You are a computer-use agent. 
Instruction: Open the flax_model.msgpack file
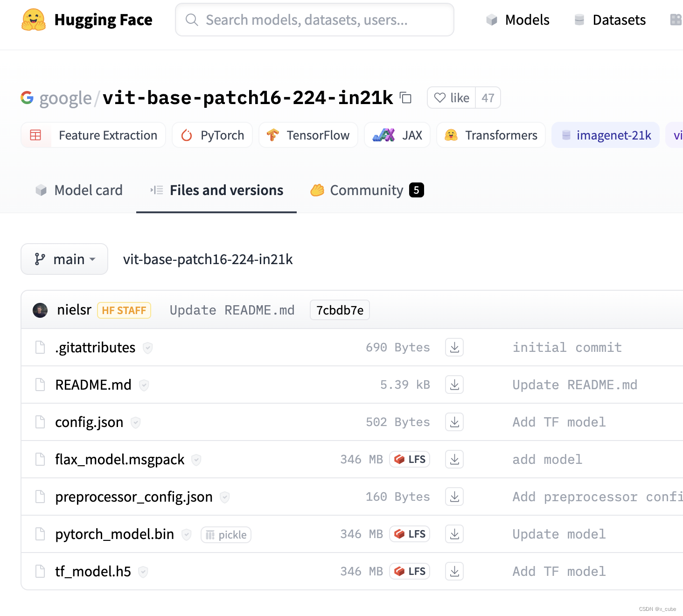tap(120, 460)
